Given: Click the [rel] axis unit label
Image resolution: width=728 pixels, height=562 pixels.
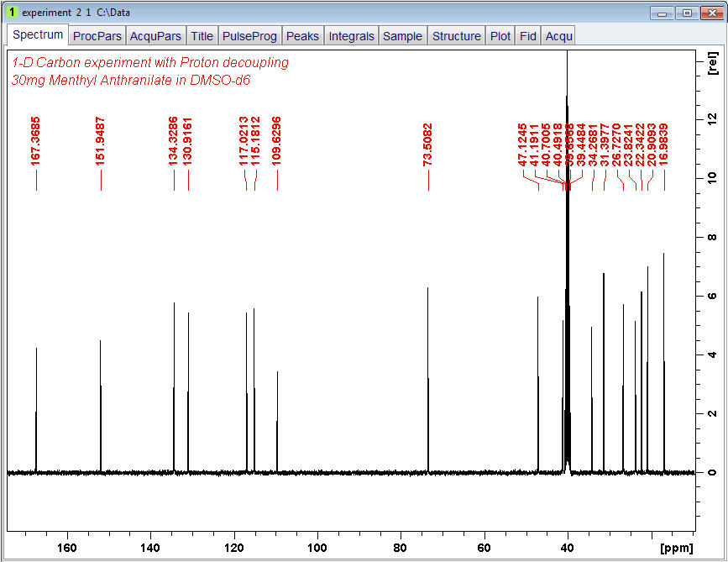Looking at the screenshot, I should 712,63.
